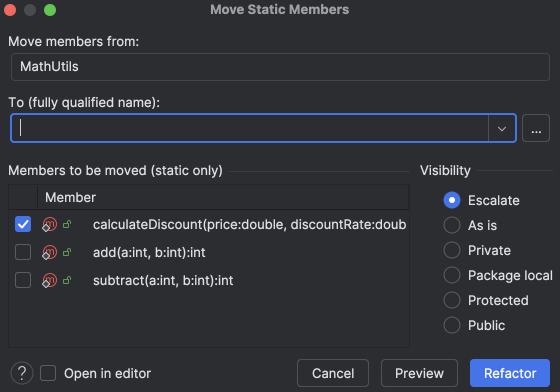Click the Preview button
The height and width of the screenshot is (392, 560).
(419, 373)
